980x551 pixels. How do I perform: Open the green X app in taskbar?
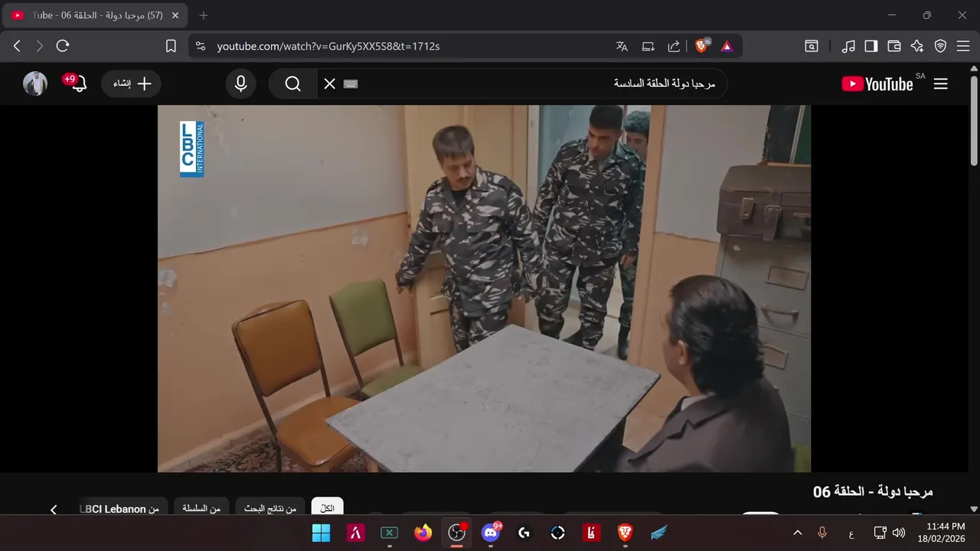(x=389, y=533)
